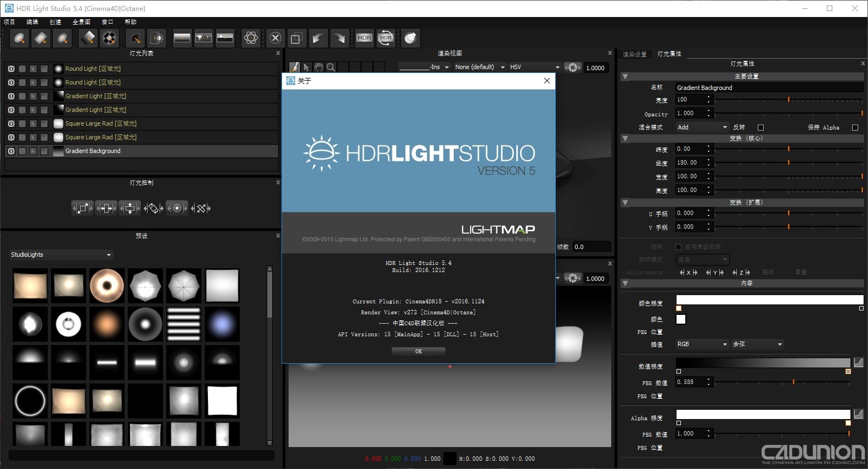This screenshot has height=469, width=868.
Task: Open the 创建 menu
Action: click(55, 22)
